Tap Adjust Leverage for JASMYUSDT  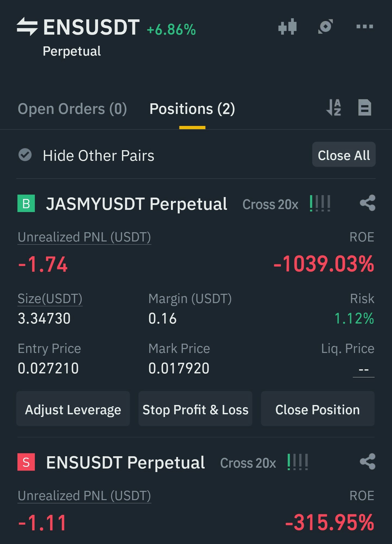[x=73, y=409]
